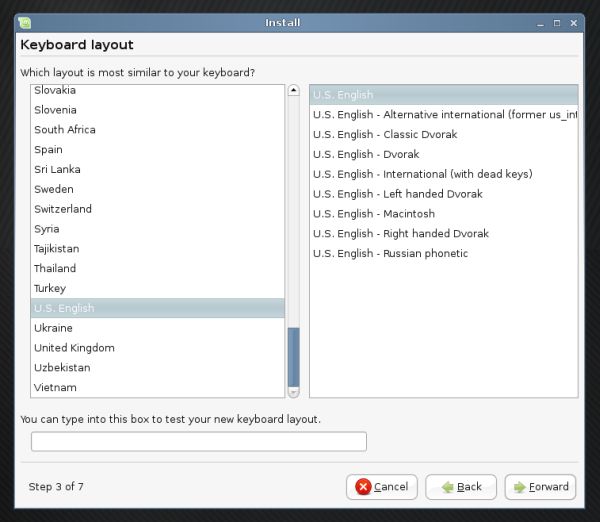Screen dimensions: 600x522
Task: Select Uzbekistan in the country list
Action: [x=157, y=368]
